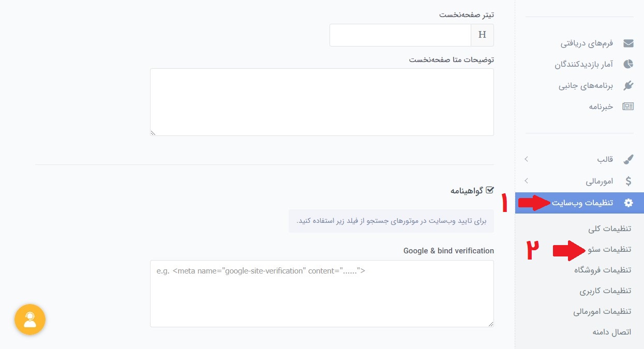This screenshot has width=644, height=349.
Task: Click the dollar icon next to امورمالی
Action: click(628, 180)
